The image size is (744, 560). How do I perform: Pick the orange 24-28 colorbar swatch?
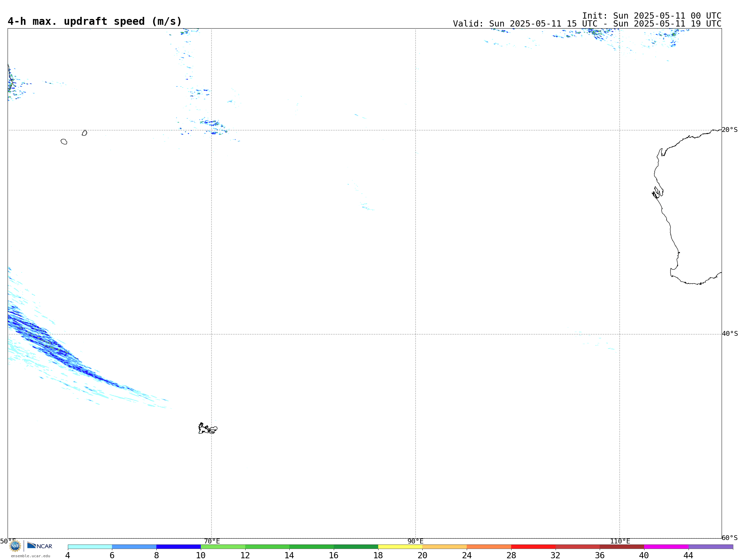pyautogui.click(x=489, y=547)
